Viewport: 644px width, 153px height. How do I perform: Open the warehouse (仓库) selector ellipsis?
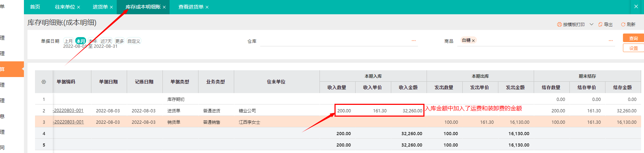point(413,41)
